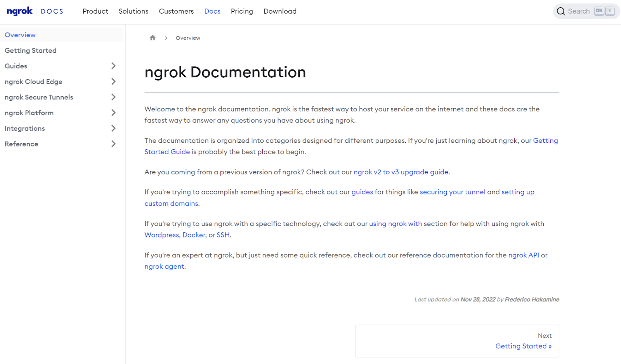Select Overview in the sidebar
This screenshot has width=621, height=364.
coord(20,35)
